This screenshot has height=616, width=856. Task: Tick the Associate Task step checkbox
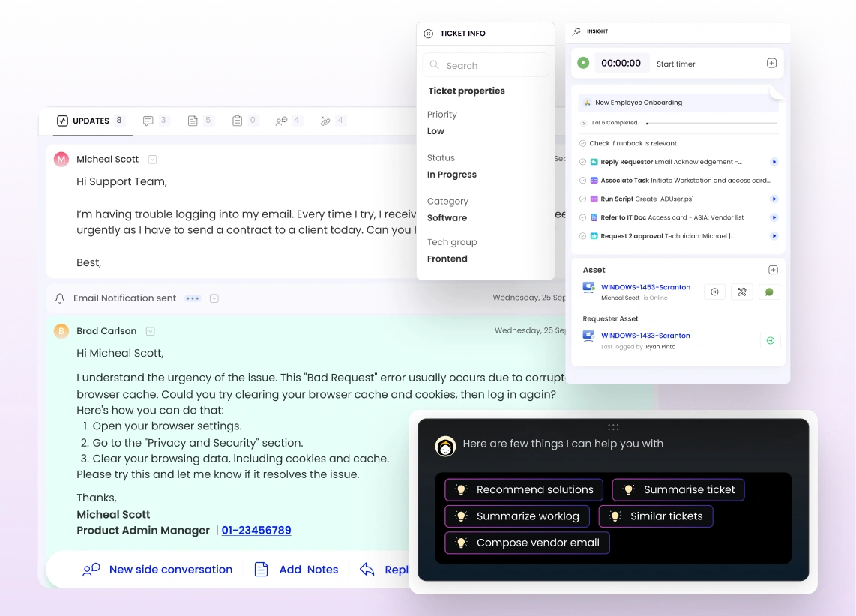pyautogui.click(x=583, y=181)
